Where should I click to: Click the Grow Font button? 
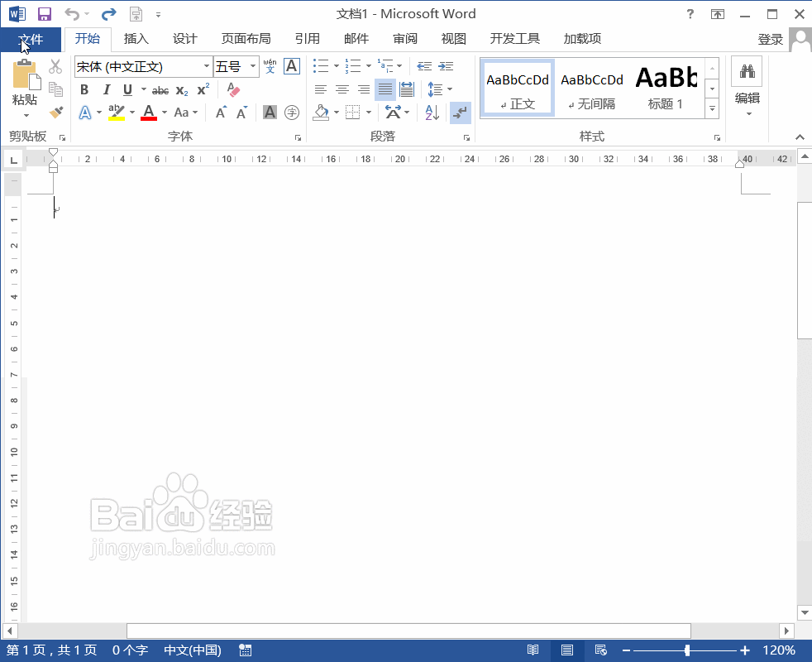pos(221,113)
